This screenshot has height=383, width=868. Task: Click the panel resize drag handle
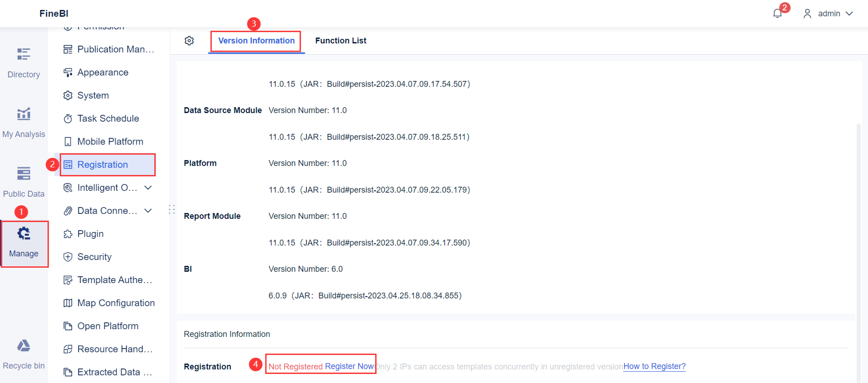(172, 209)
